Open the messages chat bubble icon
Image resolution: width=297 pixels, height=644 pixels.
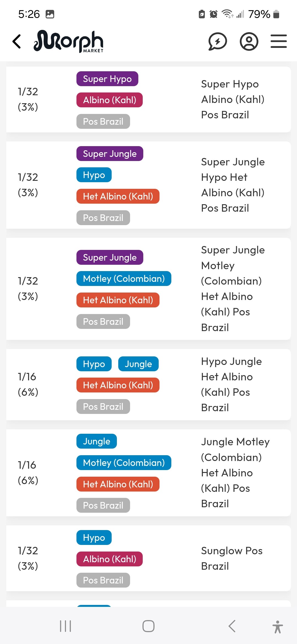[x=218, y=42]
